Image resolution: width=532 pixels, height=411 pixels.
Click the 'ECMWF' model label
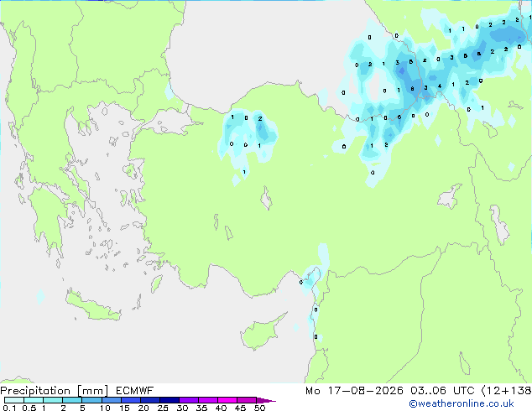click(135, 391)
